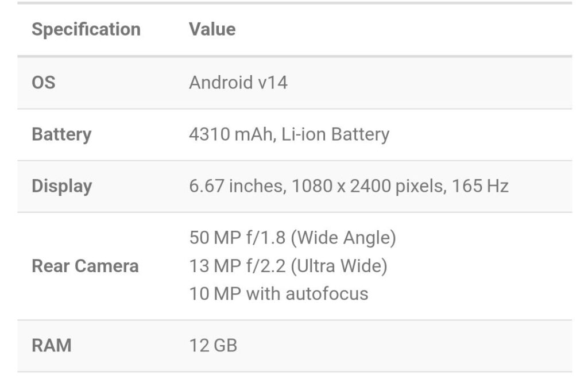Viewport: 588px width, 387px height.
Task: Select the OS row label
Action: click(44, 83)
